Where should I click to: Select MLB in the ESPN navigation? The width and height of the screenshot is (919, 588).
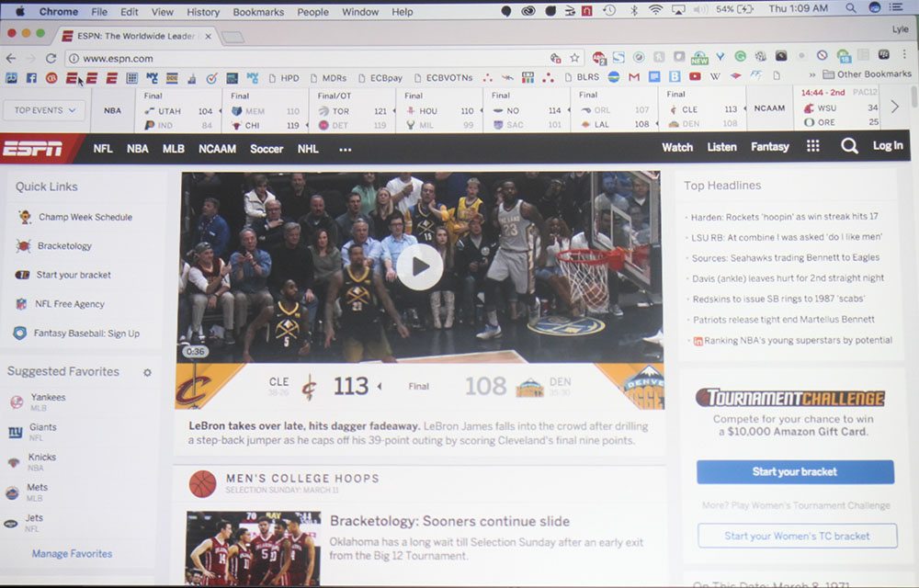pos(174,149)
